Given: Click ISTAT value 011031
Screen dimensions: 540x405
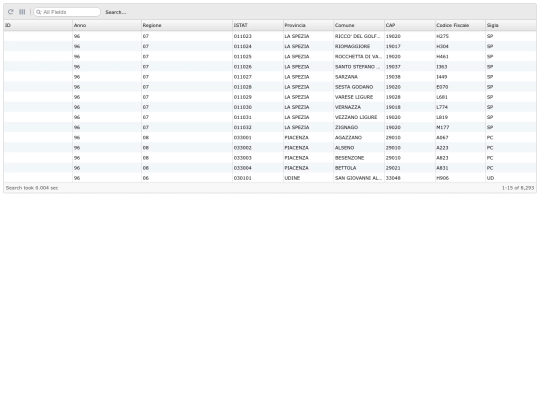Looking at the screenshot, I should click(242, 117).
